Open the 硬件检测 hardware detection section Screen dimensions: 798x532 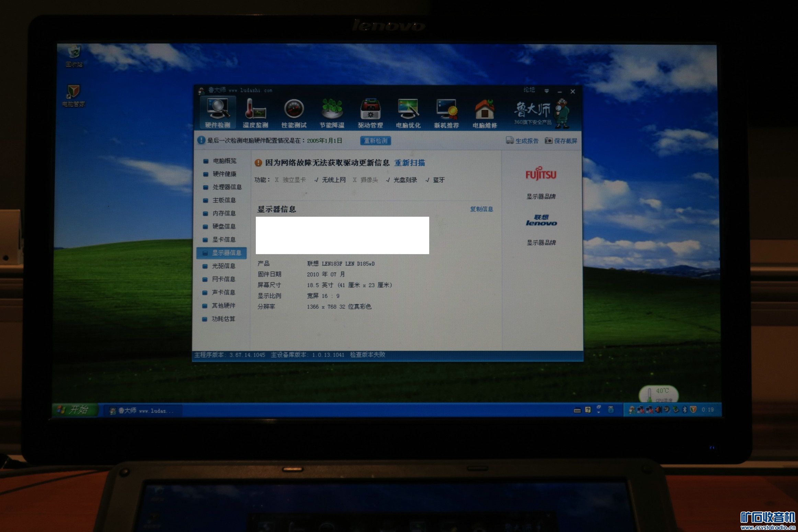click(218, 113)
